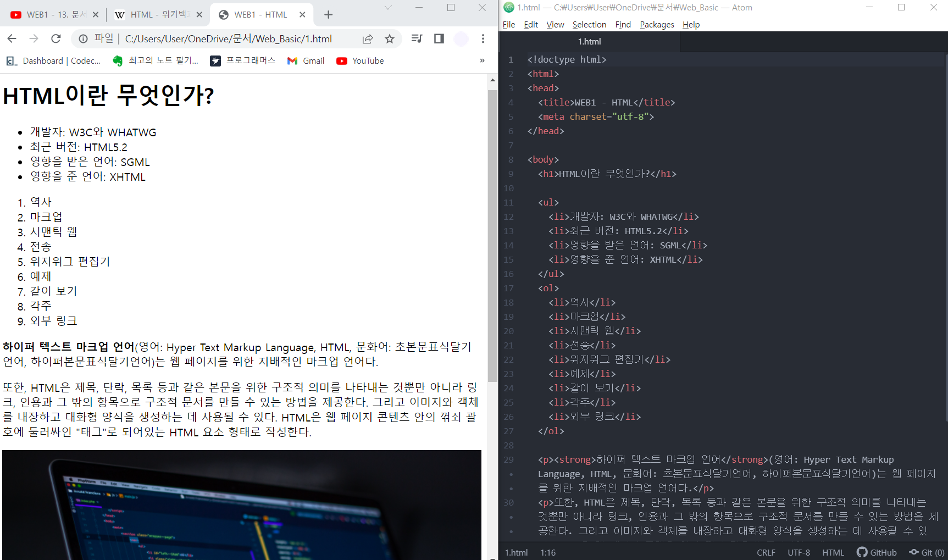Close the active WEB1 - HTML tab
This screenshot has height=560, width=948.
[x=302, y=15]
